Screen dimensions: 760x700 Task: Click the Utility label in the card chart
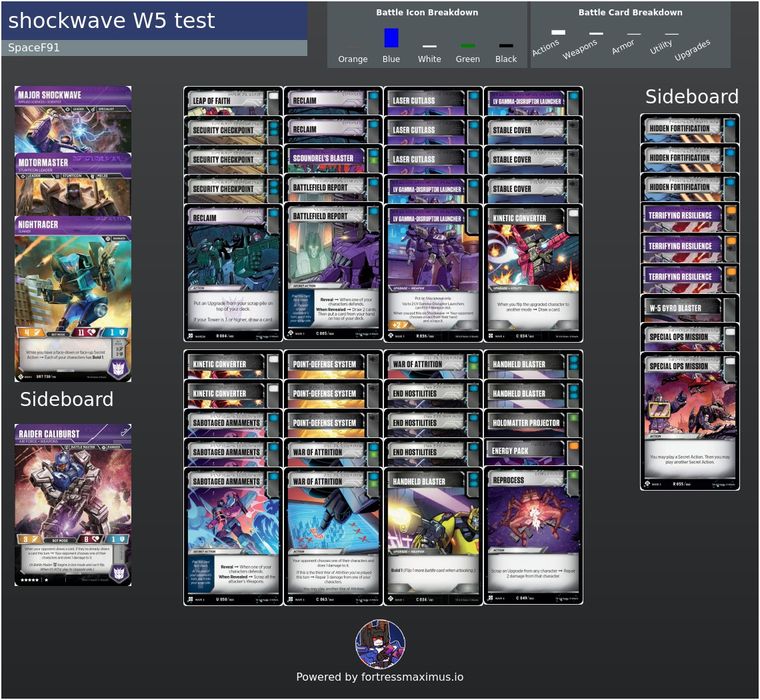pos(661,47)
